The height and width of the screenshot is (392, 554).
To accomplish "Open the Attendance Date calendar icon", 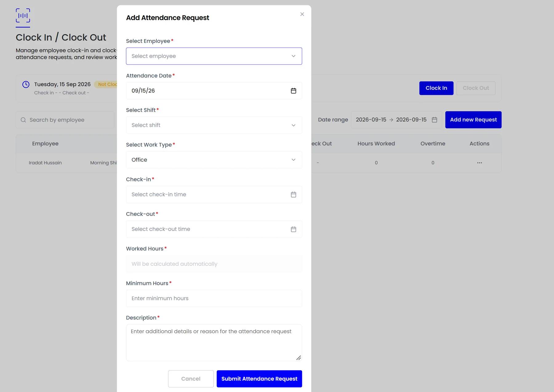I will pyautogui.click(x=293, y=91).
